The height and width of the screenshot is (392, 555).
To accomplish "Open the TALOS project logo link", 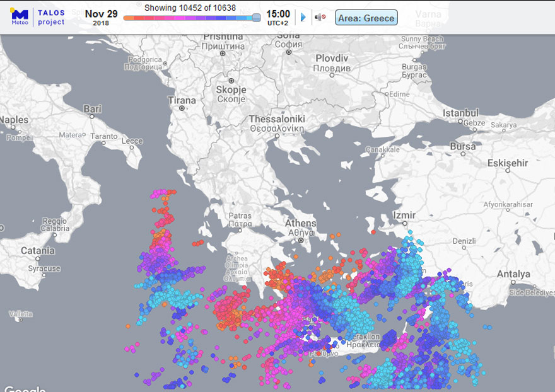I will coord(51,17).
